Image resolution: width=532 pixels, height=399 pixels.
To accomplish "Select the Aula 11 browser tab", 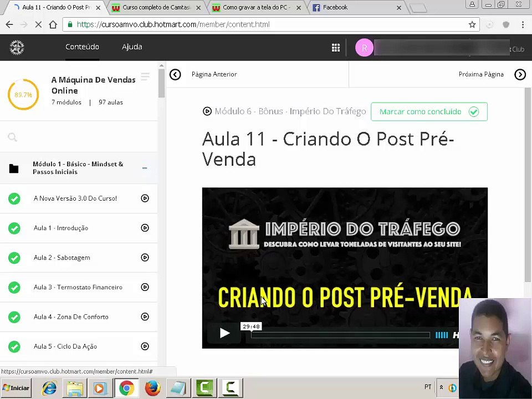I will (x=56, y=7).
